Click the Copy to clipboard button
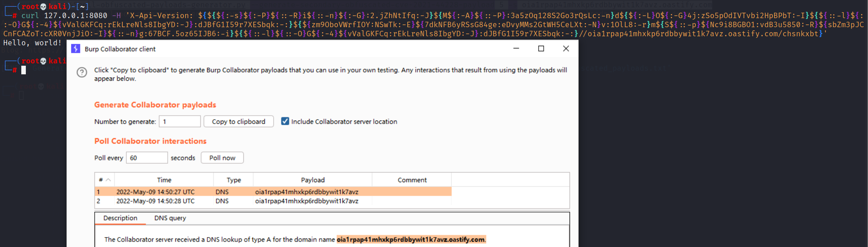The image size is (868, 247). click(239, 121)
